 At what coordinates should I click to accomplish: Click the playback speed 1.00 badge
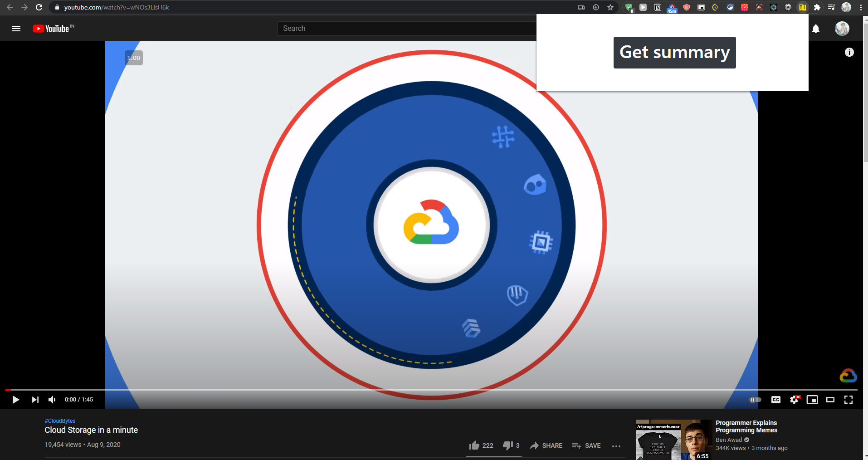click(x=134, y=58)
